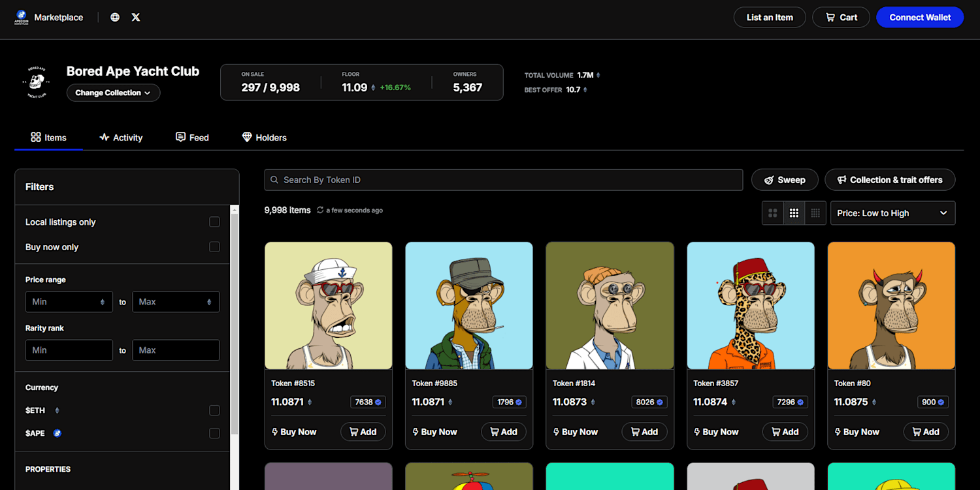Click the ETH icon beside floor price
The image size is (980, 490).
coord(374,88)
